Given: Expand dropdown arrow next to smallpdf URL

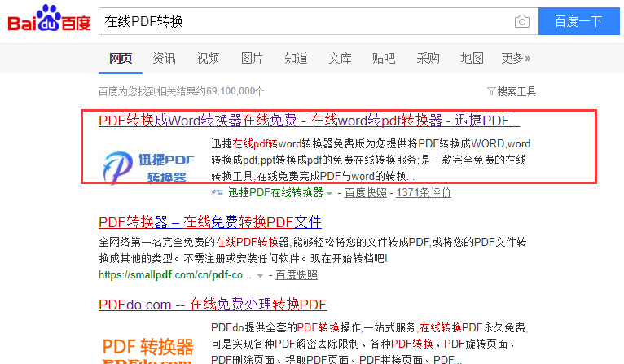Looking at the screenshot, I should 260,276.
